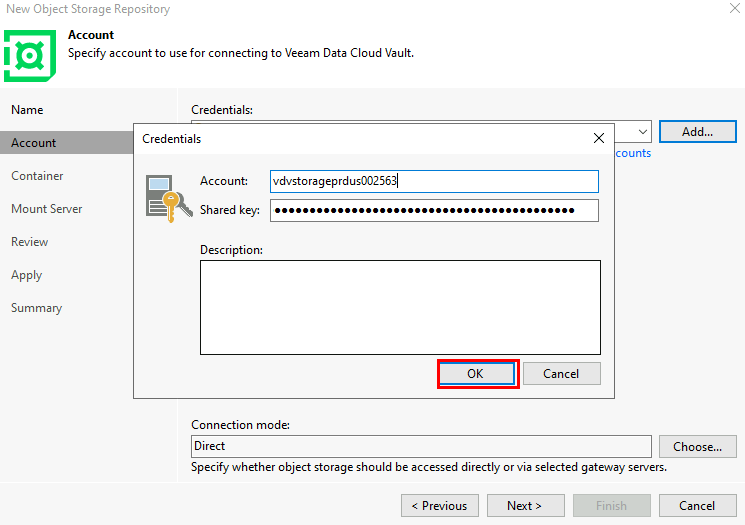Click the Finish button
The width and height of the screenshot is (745, 525).
click(x=611, y=506)
